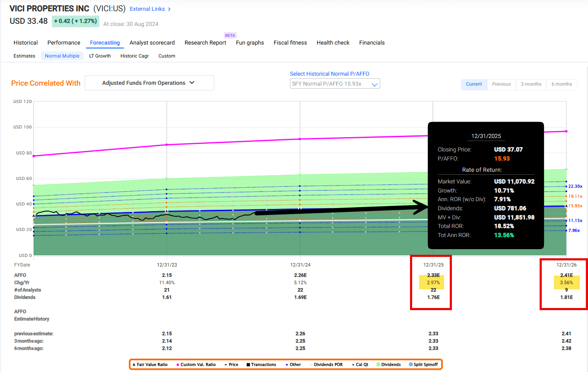Viewport: 588px width, 372px height.
Task: Open the Research Report tab
Action: 205,42
